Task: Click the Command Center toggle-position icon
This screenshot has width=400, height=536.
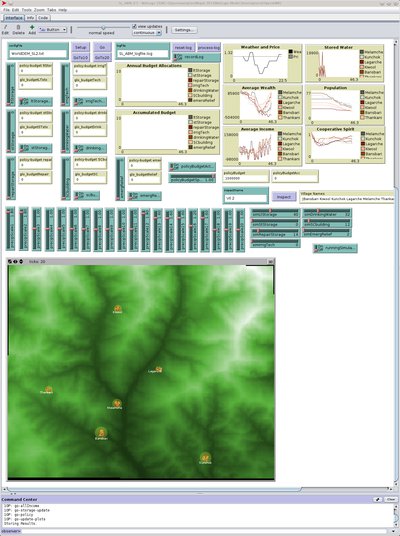Action: pyautogui.click(x=377, y=499)
